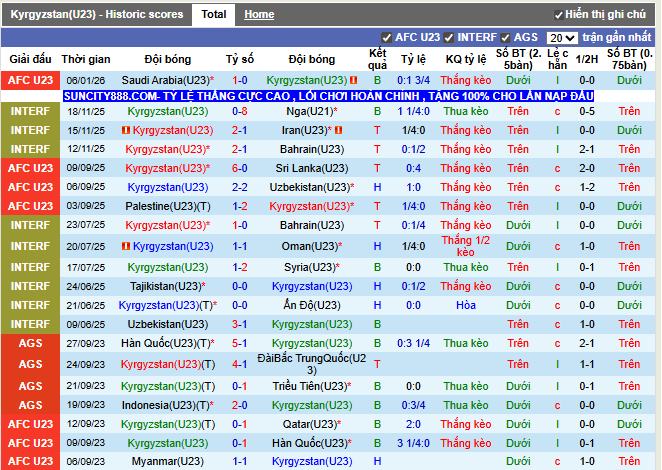Screen dimensions: 662x470
Task: Uncheck the INTERF filter checkbox
Action: [x=448, y=38]
